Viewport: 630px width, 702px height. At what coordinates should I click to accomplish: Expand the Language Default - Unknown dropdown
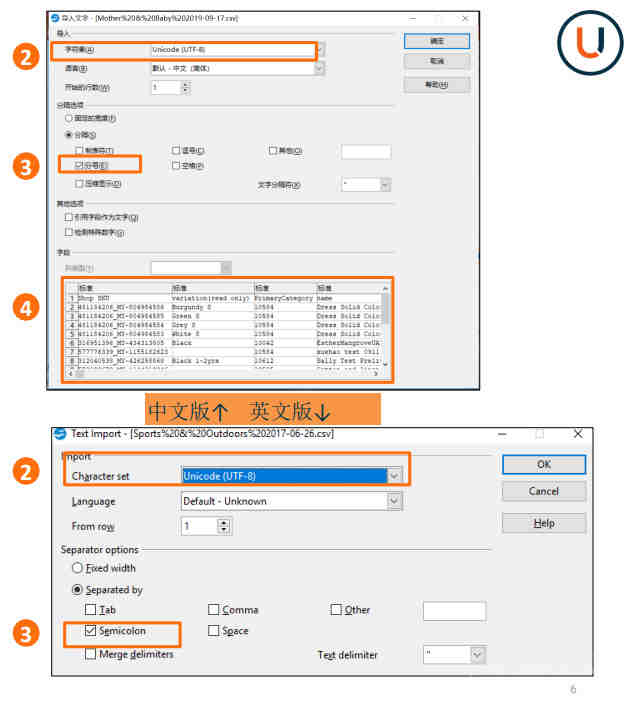coord(393,501)
